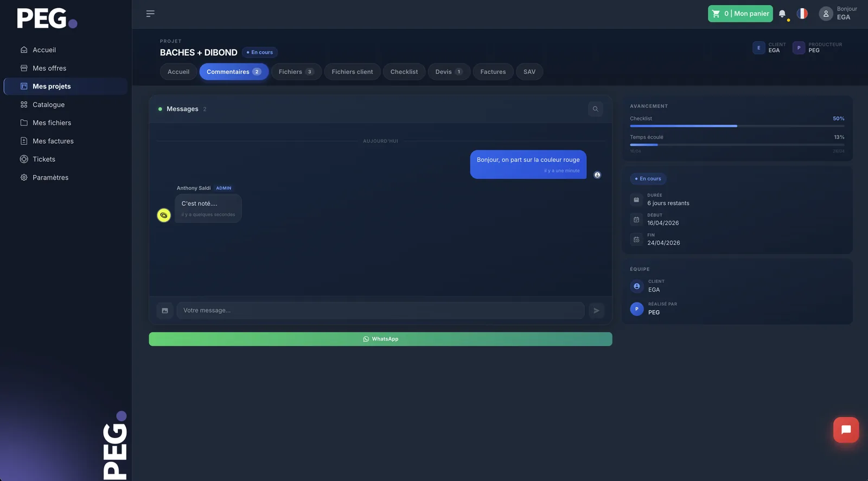Open the red chat bubble widget
868x481 pixels.
click(846, 430)
